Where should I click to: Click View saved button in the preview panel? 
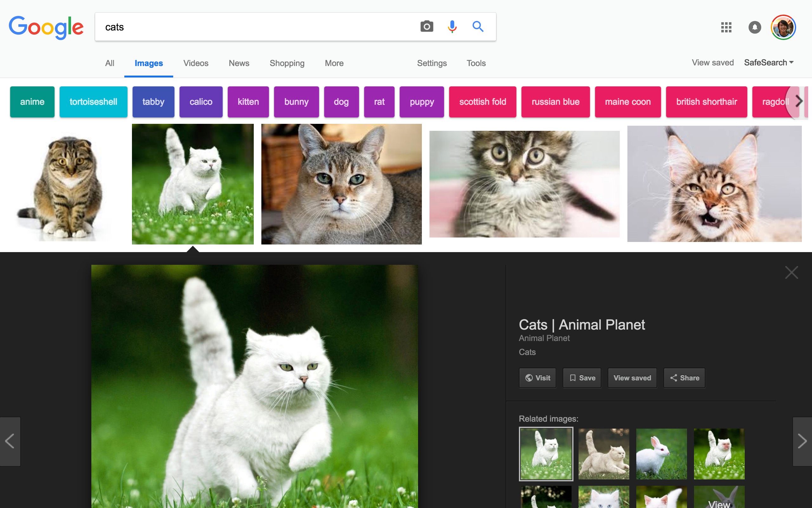(632, 378)
